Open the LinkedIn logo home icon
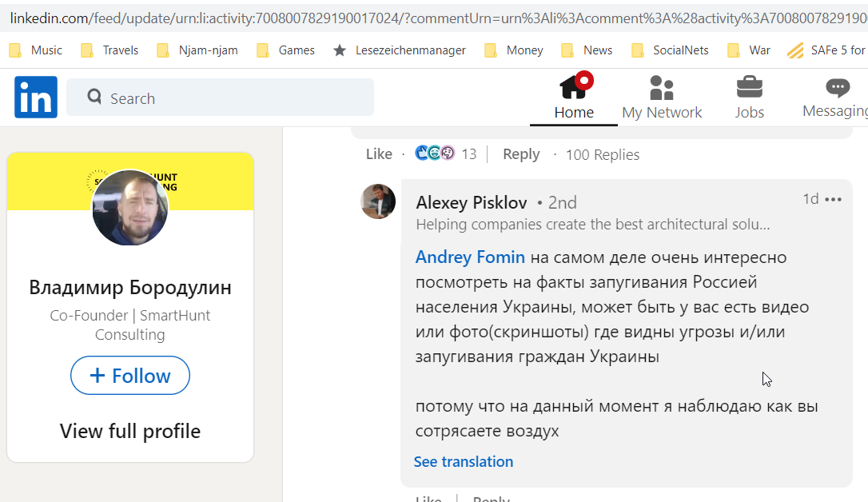868x502 pixels. pyautogui.click(x=36, y=97)
